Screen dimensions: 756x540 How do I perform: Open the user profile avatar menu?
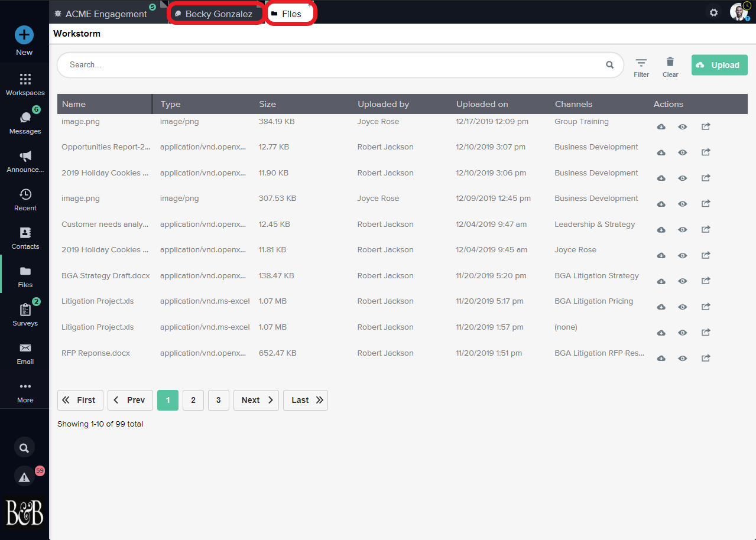point(738,12)
